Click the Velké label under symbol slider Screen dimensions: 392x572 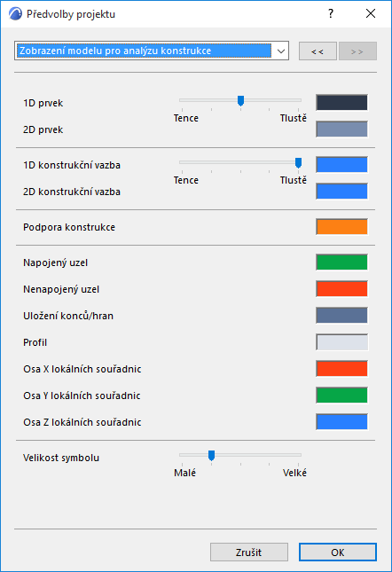pos(294,473)
